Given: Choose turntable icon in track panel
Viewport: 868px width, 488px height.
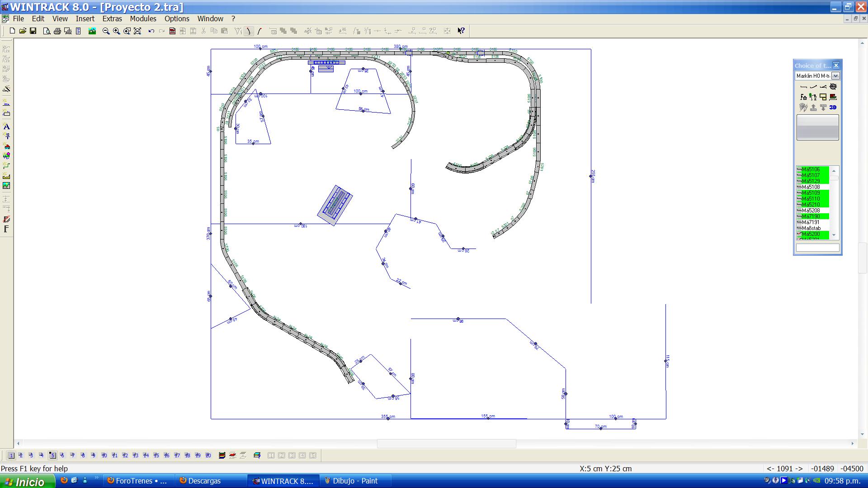Looking at the screenshot, I should point(833,86).
